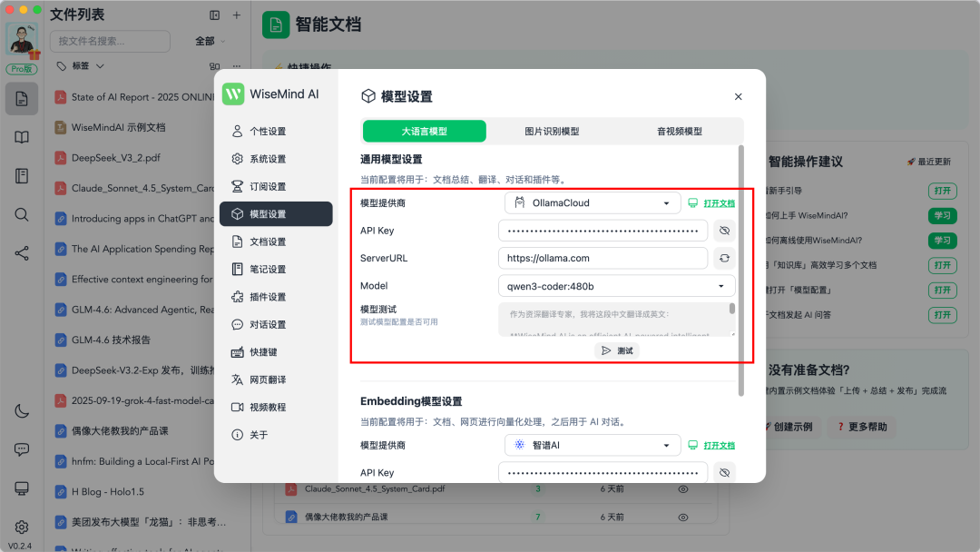Screen dimensions: 980x552
Task: Click the refresh icon beside ServerURL
Action: (x=725, y=258)
